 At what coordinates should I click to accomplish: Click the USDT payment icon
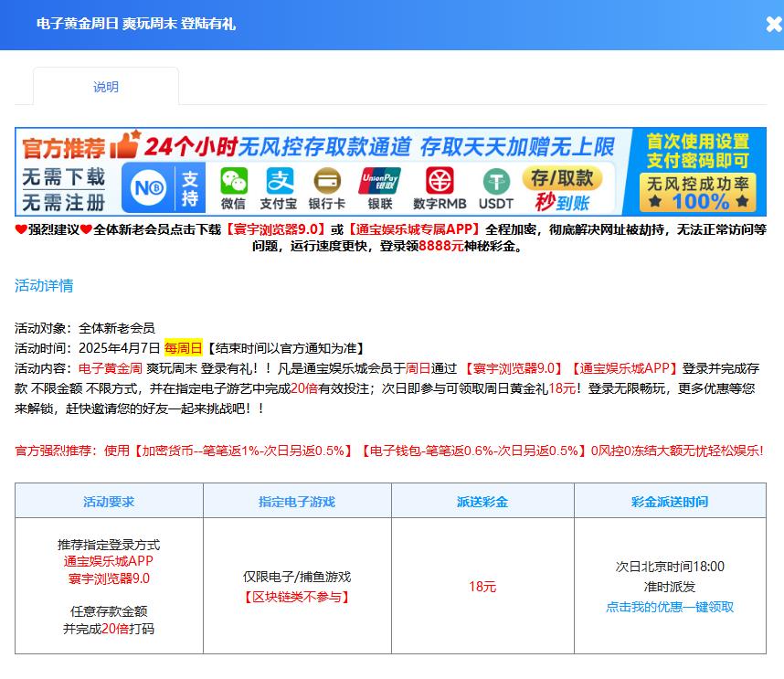[496, 188]
